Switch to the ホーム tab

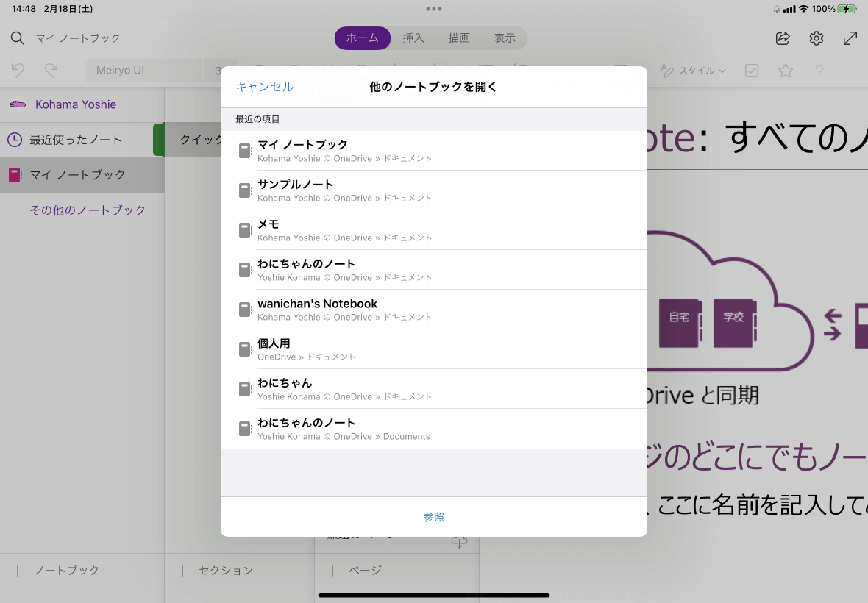[363, 38]
